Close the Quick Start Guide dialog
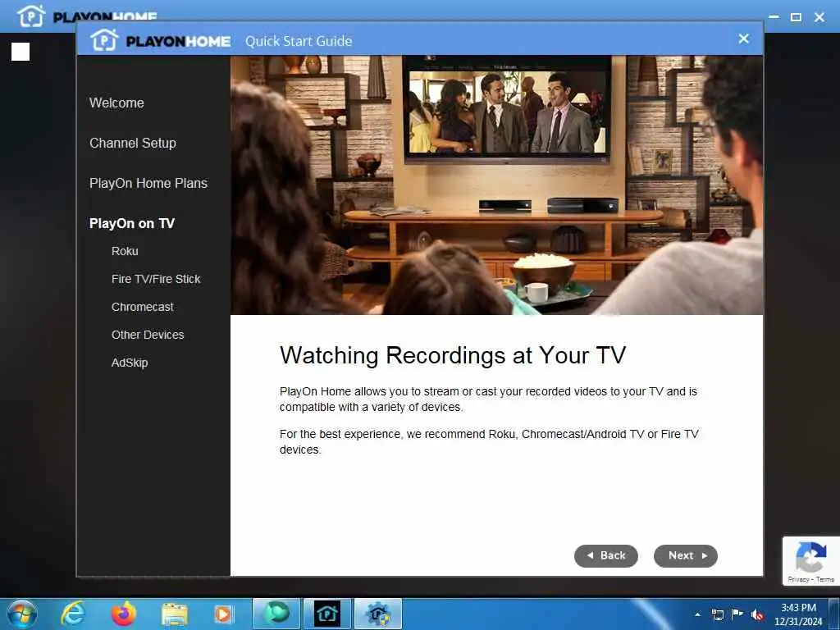Image resolution: width=840 pixels, height=630 pixels. point(743,39)
